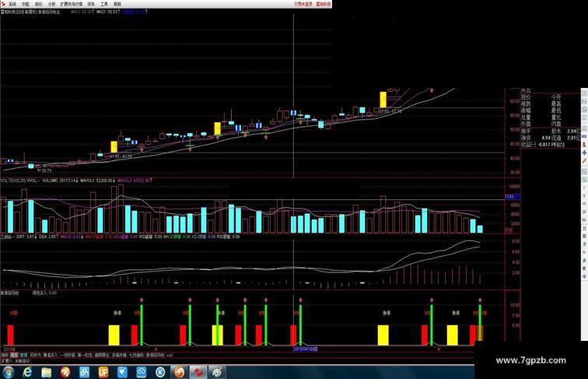Switch to red stock software taskbar button

click(198, 372)
